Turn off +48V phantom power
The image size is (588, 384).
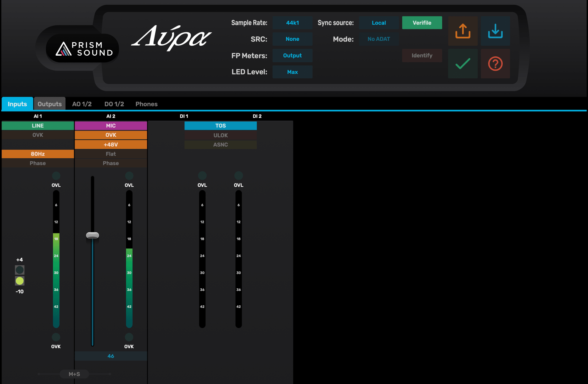point(111,145)
